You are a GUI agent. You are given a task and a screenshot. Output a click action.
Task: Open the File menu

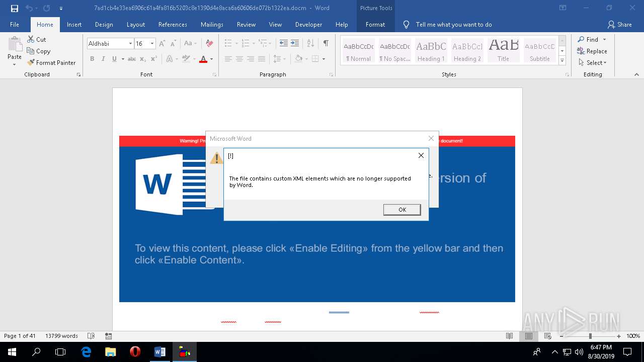click(x=15, y=24)
